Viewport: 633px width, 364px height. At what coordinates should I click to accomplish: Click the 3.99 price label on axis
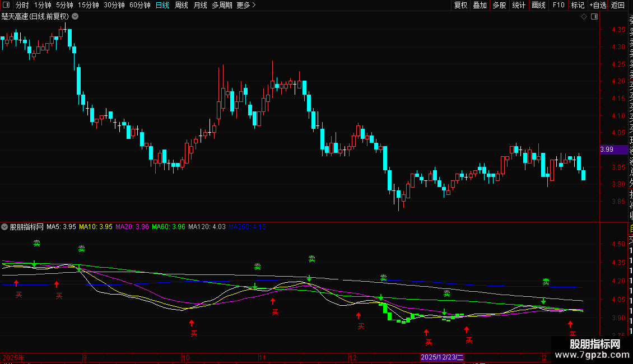[x=607, y=150]
